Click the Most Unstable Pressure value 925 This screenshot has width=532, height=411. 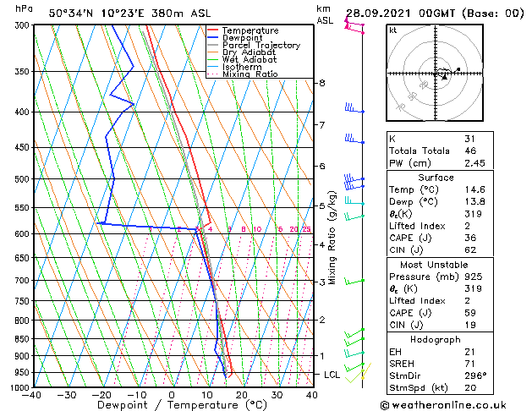(474, 277)
